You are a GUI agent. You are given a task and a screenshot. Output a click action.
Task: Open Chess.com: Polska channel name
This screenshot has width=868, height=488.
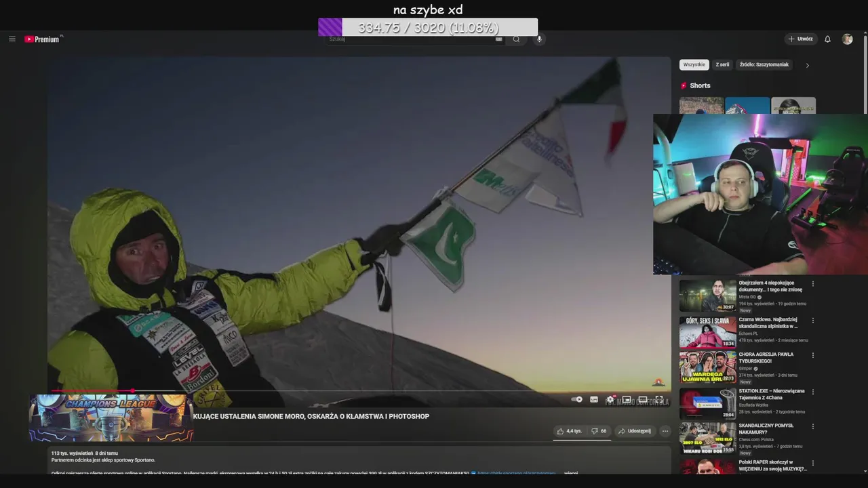tap(756, 440)
